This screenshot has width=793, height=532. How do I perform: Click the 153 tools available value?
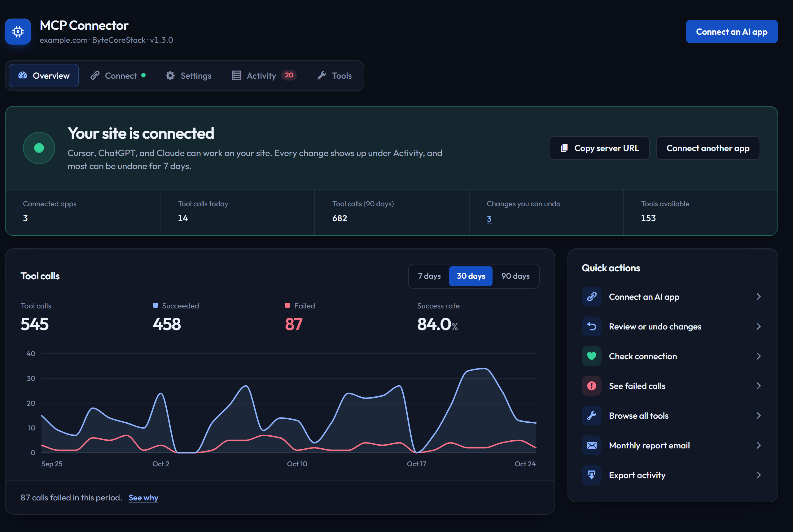[648, 218]
